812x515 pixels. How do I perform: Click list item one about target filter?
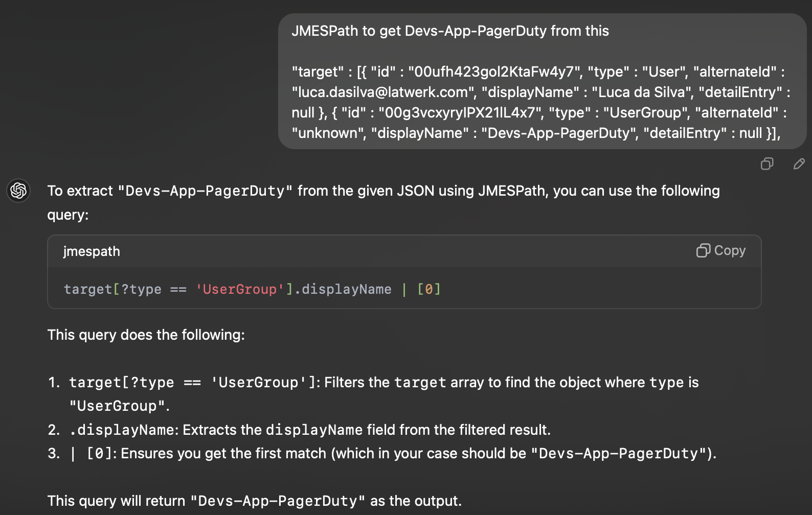(373, 394)
